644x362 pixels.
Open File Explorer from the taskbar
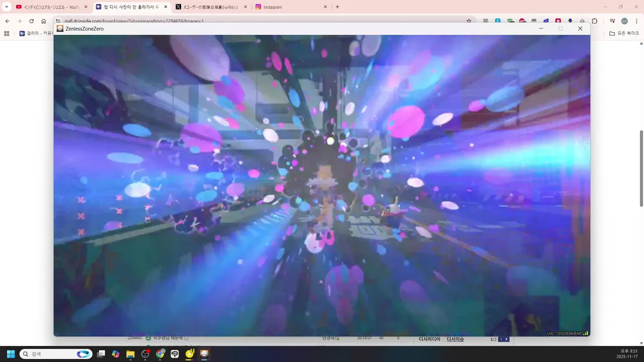[130, 354]
